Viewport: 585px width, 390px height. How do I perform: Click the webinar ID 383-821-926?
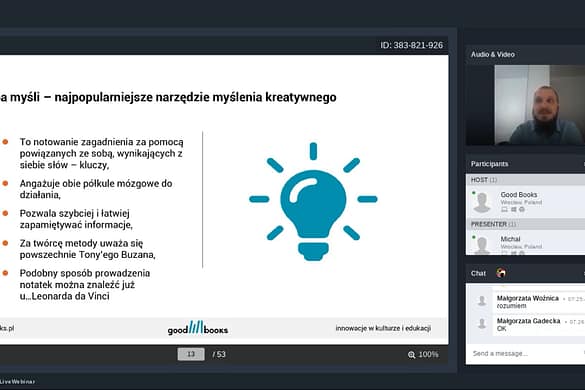(x=412, y=45)
